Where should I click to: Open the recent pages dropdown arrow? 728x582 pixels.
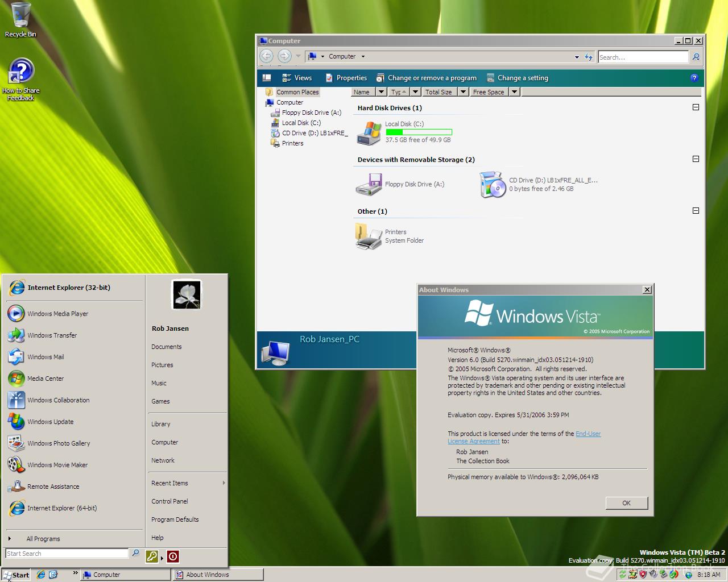point(298,56)
